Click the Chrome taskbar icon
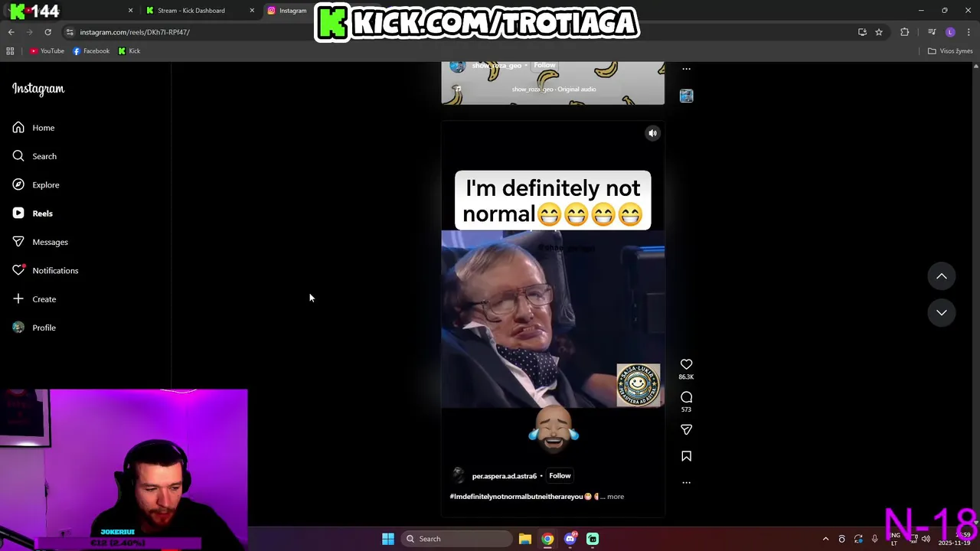980x551 pixels. (547, 539)
